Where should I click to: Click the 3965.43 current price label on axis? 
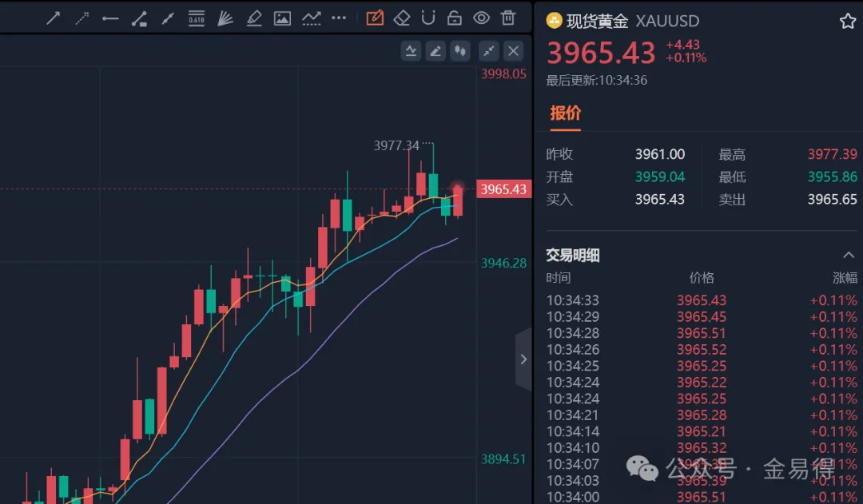[x=503, y=189]
